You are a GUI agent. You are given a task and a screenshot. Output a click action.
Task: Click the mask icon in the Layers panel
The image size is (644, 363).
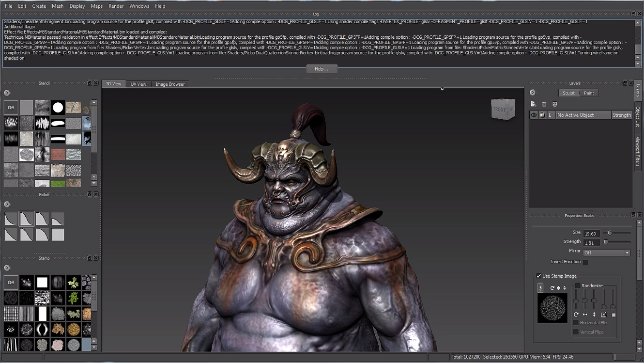pyautogui.click(x=555, y=104)
